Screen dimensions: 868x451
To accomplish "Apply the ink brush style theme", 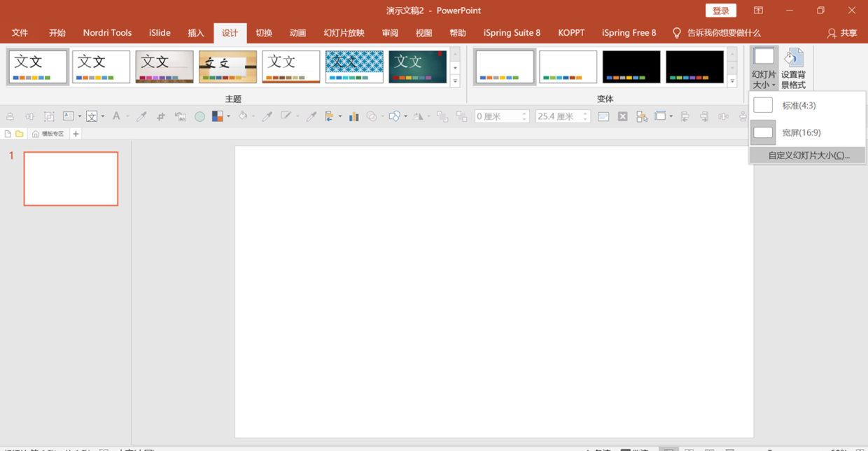I will pyautogui.click(x=227, y=67).
